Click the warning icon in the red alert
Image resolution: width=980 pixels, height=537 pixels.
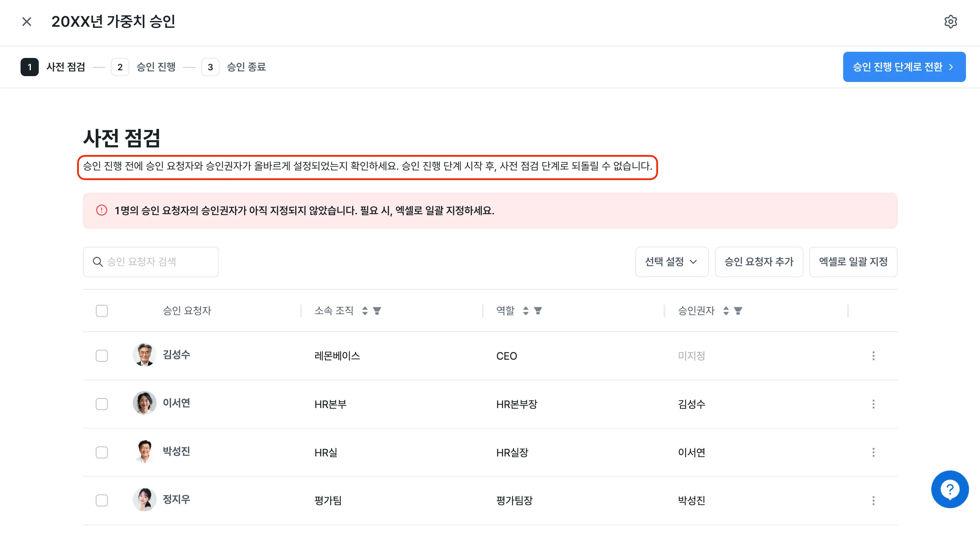point(101,210)
